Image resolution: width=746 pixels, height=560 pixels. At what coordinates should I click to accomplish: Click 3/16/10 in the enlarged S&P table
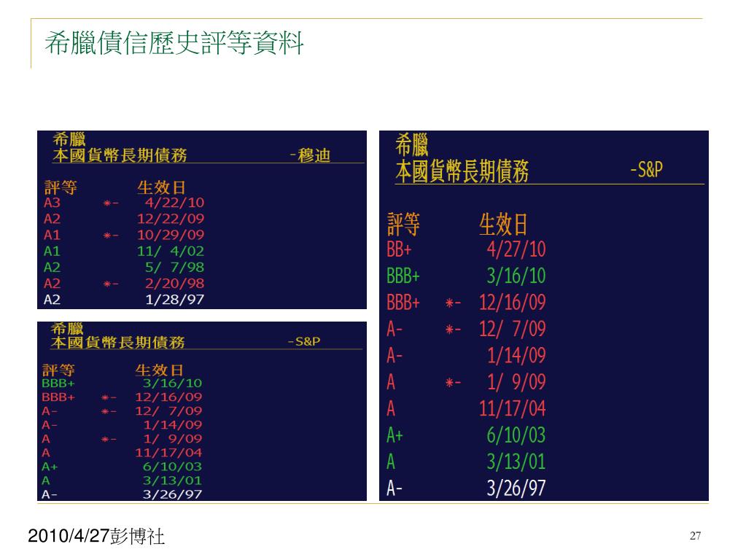coord(516,276)
